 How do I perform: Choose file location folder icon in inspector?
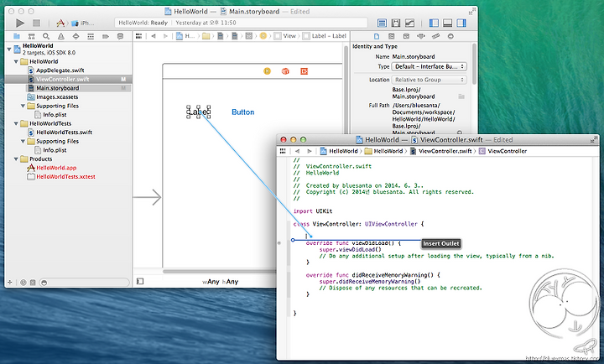point(461,96)
